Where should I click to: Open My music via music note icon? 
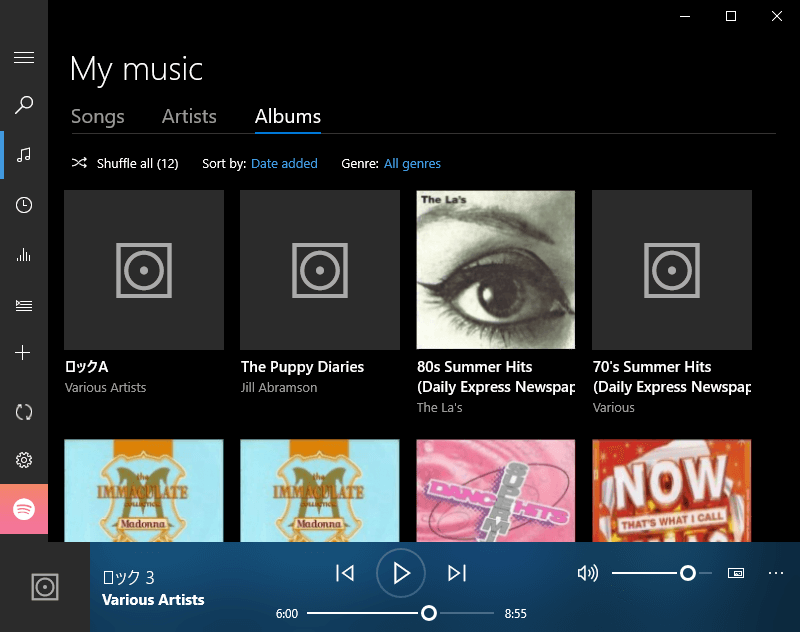[x=23, y=155]
